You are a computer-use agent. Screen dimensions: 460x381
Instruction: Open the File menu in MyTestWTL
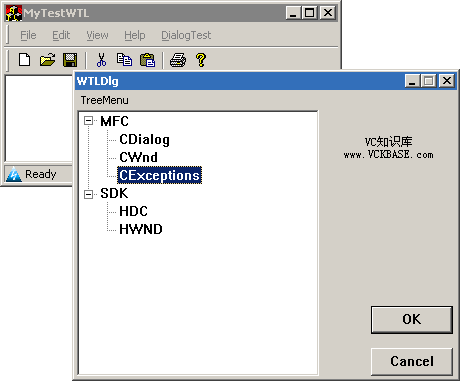28,35
